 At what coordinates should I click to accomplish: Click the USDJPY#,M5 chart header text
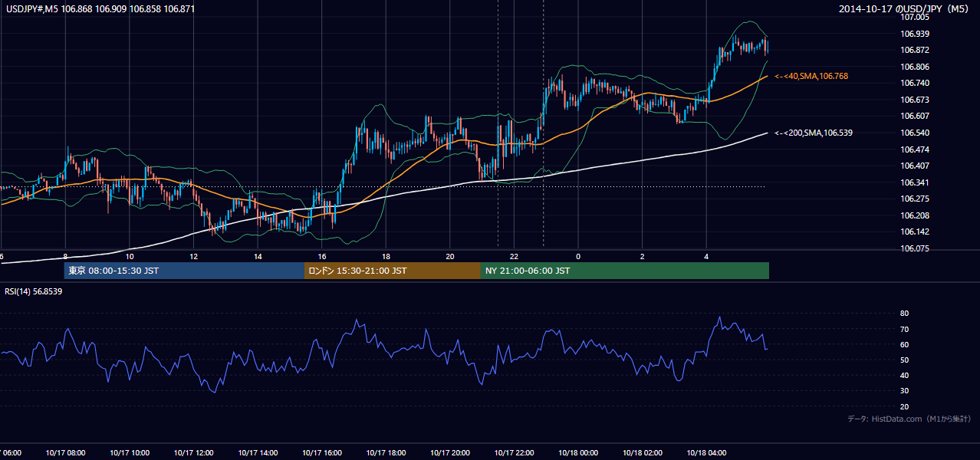coord(100,8)
